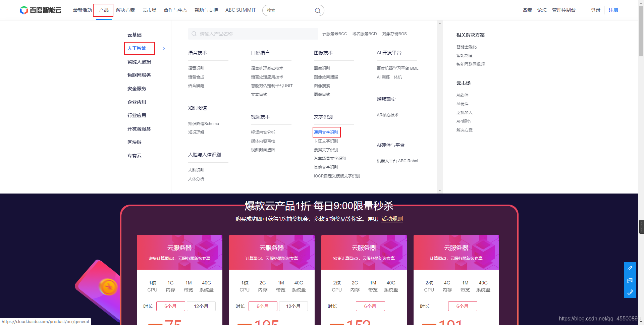The image size is (644, 325).
Task: Open 机器人平台 ABC Robot
Action: click(x=397, y=161)
